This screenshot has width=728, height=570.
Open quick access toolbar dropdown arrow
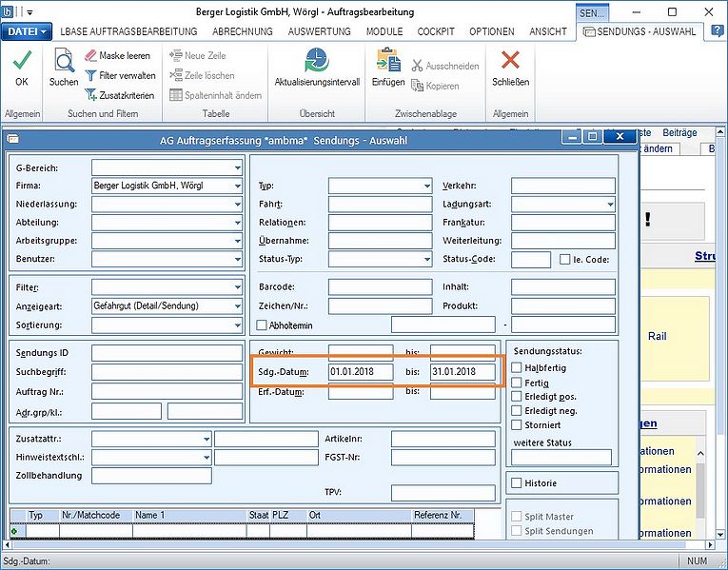point(30,12)
